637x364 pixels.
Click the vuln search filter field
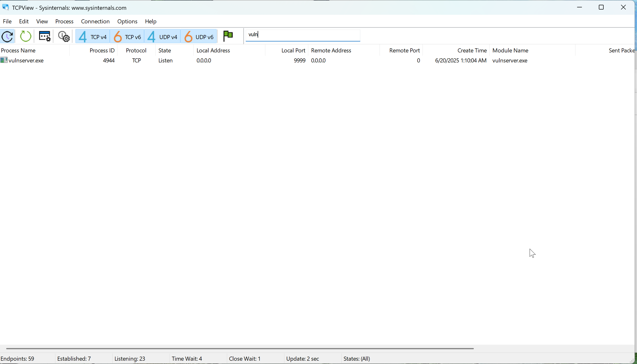tap(303, 35)
